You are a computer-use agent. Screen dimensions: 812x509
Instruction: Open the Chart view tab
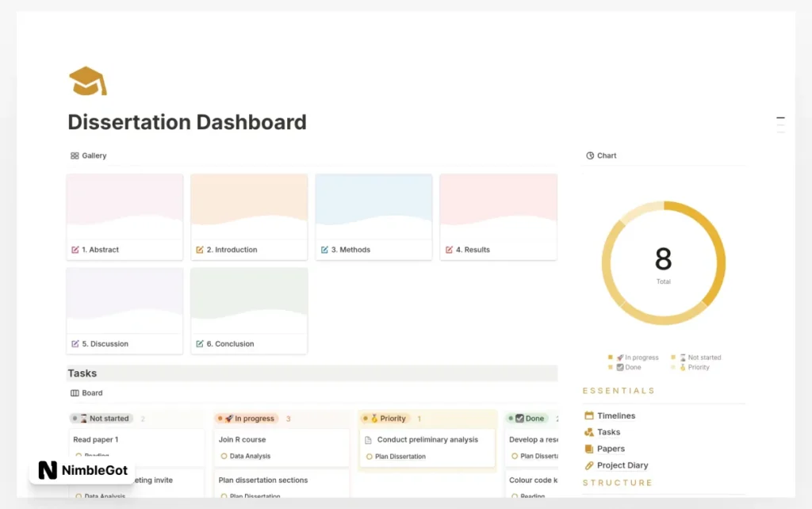(x=601, y=155)
